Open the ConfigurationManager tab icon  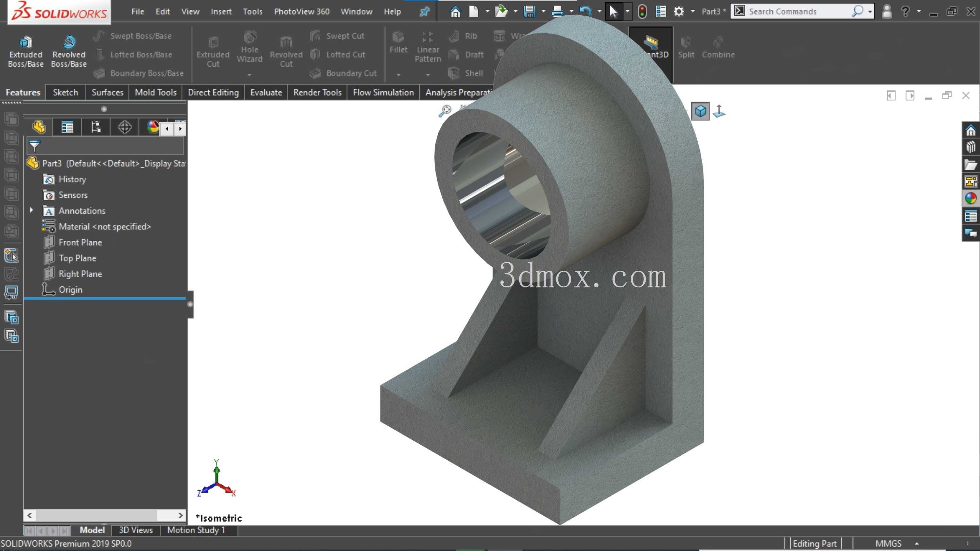pos(96,127)
